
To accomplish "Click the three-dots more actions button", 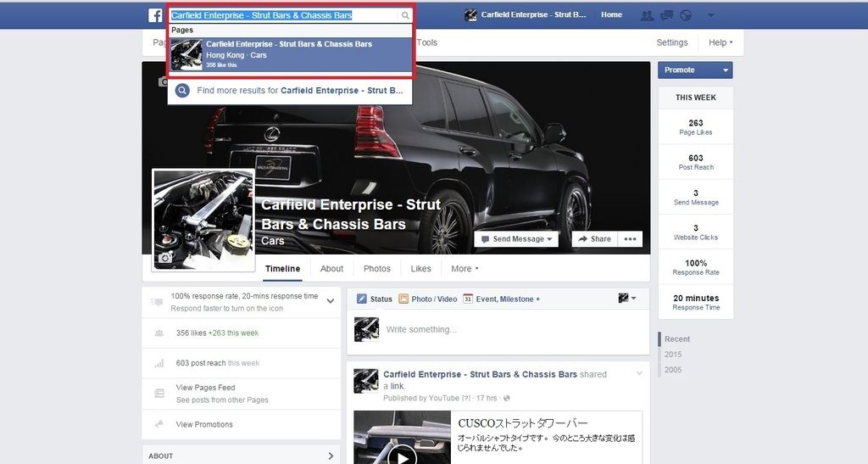I will (x=630, y=239).
